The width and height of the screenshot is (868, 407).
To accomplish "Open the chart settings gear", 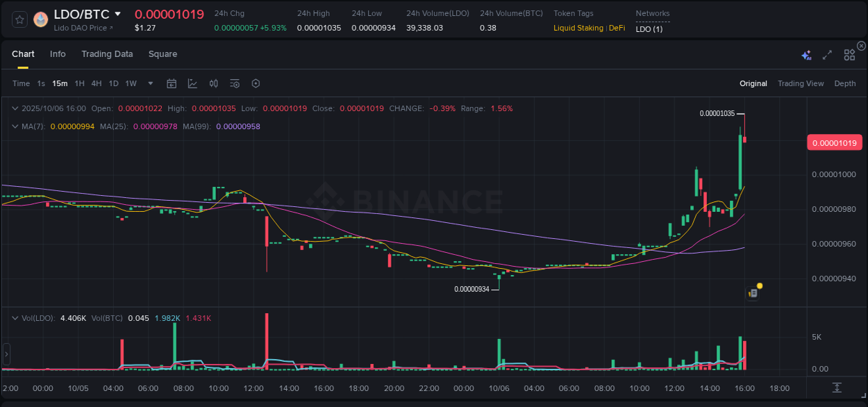I will tap(256, 83).
